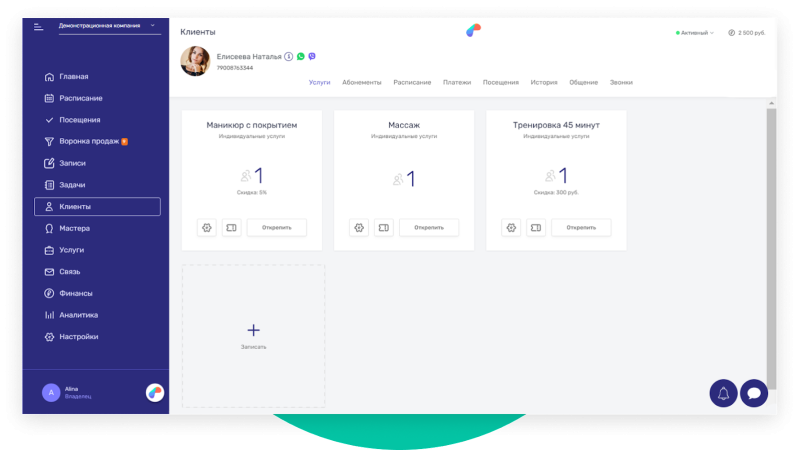800x450 pixels.
Task: Click the ticket icon on Массаж card
Action: (383, 227)
